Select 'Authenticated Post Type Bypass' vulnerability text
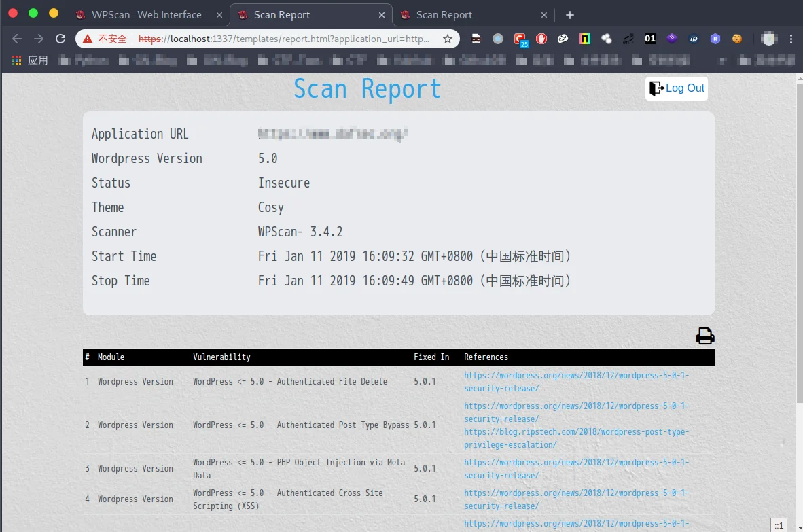 click(343, 425)
